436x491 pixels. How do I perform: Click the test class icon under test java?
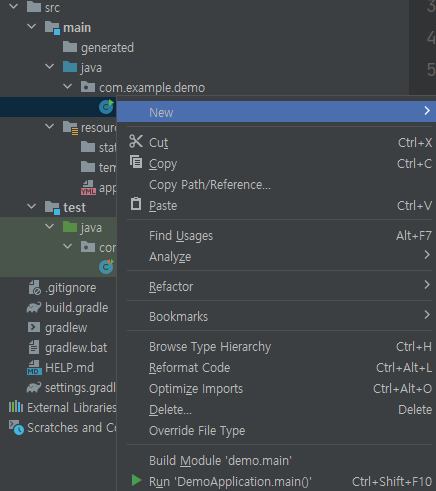[106, 267]
